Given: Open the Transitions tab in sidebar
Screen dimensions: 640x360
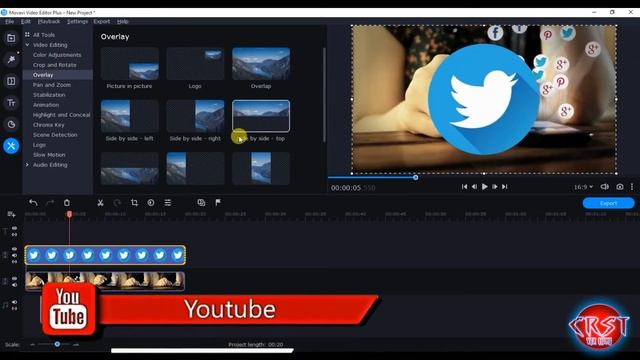Looking at the screenshot, I should tap(11, 81).
